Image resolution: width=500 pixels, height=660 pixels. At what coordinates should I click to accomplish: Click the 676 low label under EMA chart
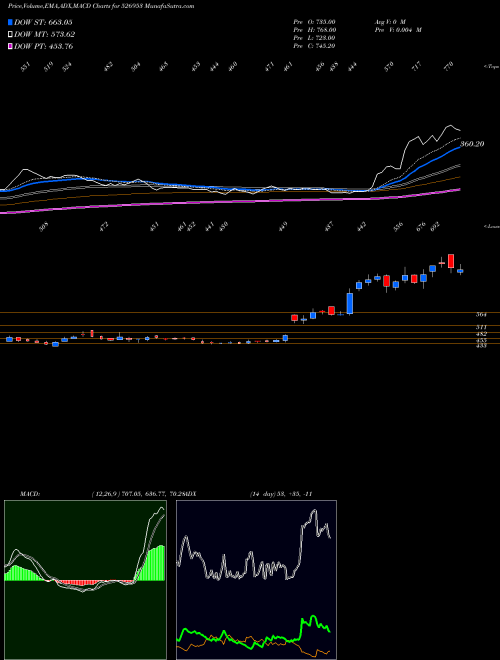point(421,226)
